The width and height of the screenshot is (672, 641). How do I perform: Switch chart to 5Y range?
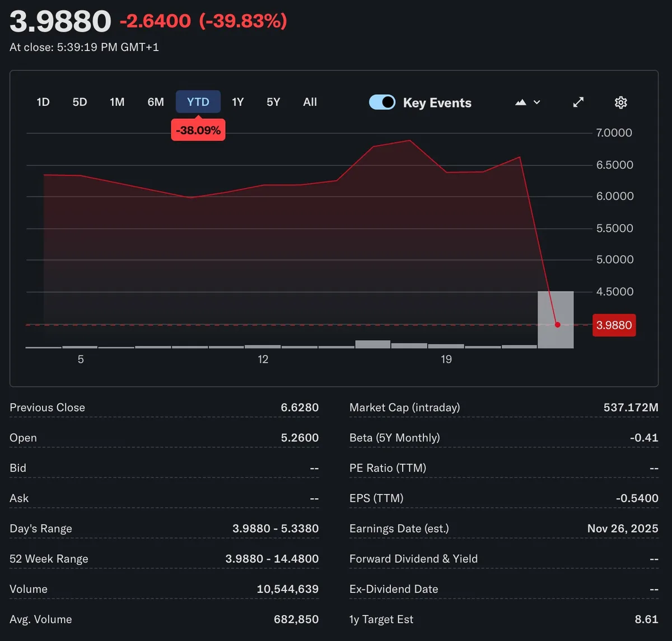tap(273, 102)
